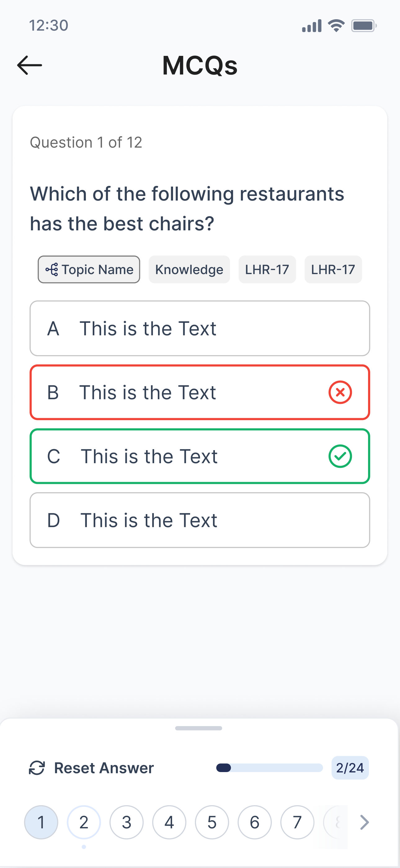Click the question progress bar
This screenshot has height=868, width=400.
(269, 768)
